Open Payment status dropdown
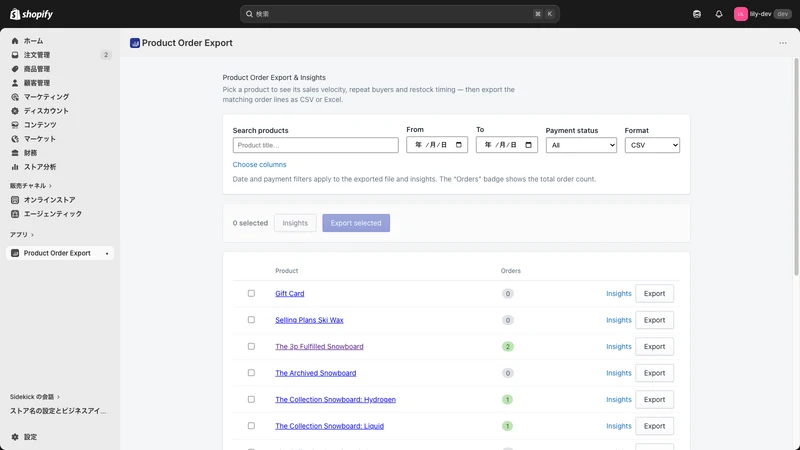The image size is (800, 450). pyautogui.click(x=581, y=145)
